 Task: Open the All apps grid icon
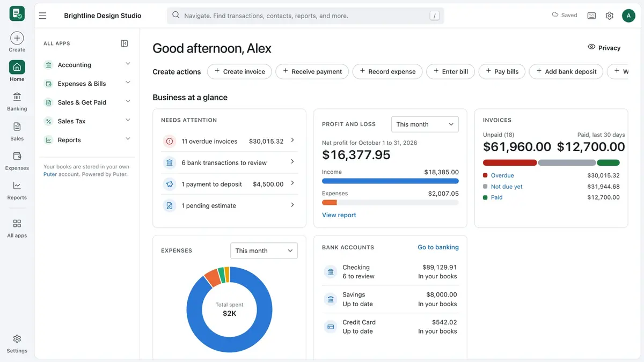pyautogui.click(x=17, y=223)
